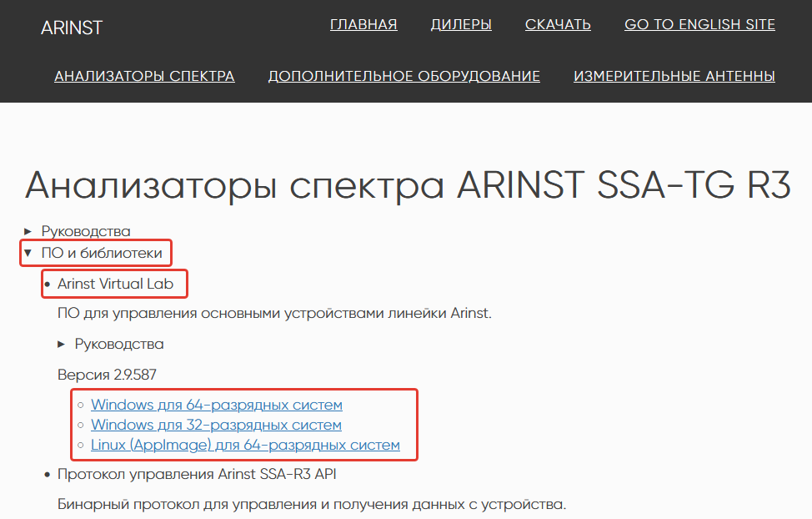The image size is (812, 519).
Task: Select the Arinst Virtual Lab list item
Action: [113, 283]
